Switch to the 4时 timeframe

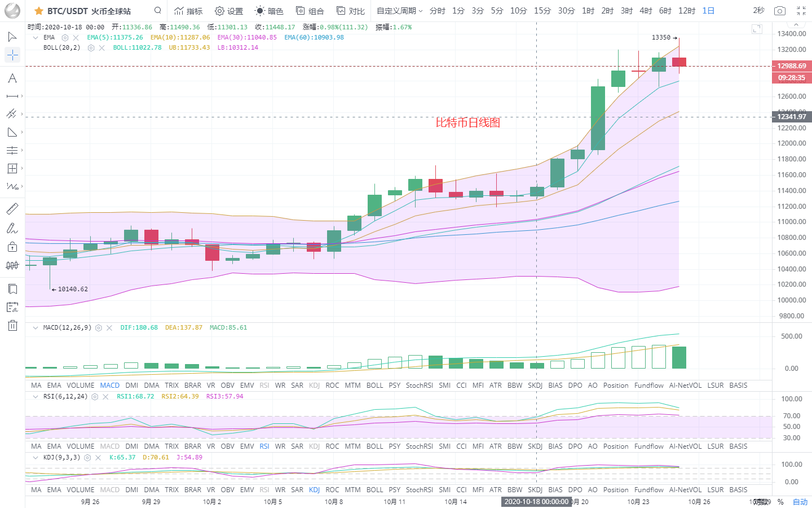(x=646, y=11)
